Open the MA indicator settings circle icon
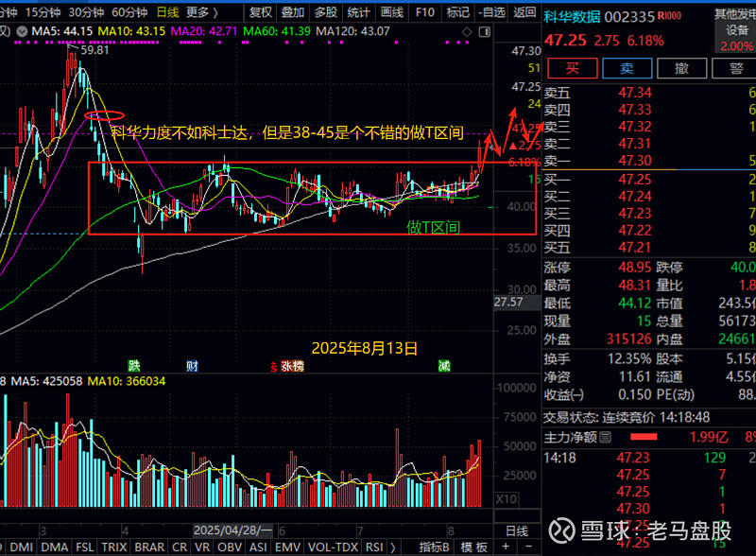The height and width of the screenshot is (556, 756). 22,32
